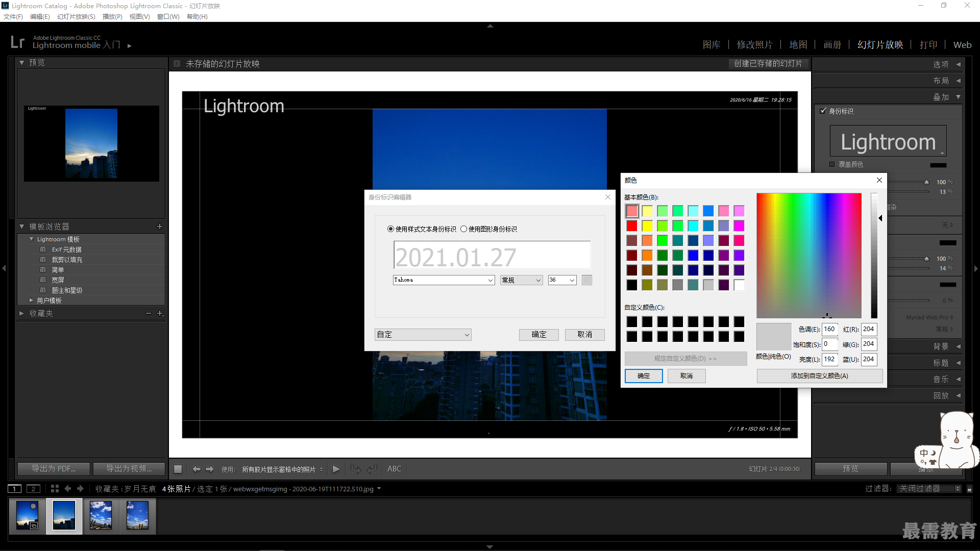
Task: Hide right panel with side arrow
Action: pos(976,268)
